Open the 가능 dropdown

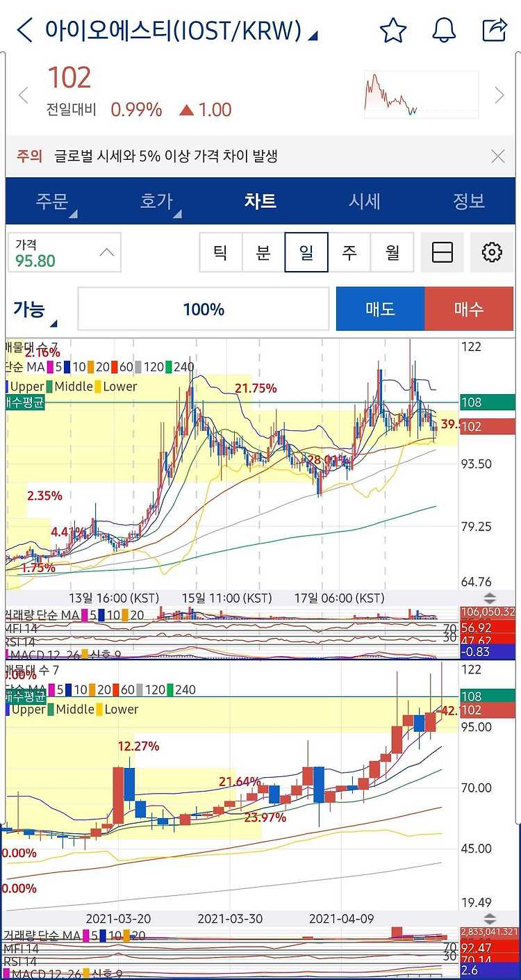click(x=35, y=310)
